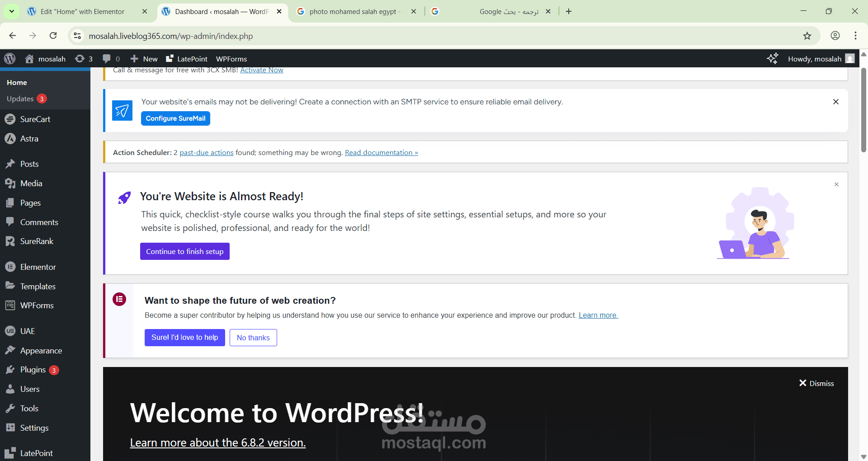Open Elementor in the sidebar
The image size is (868, 461).
pos(45,267)
